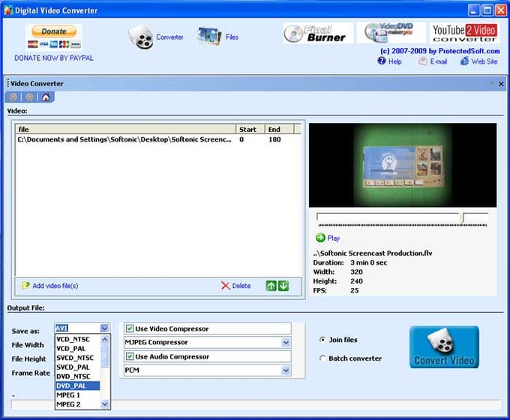Launch the VideoDVD maker pro banner
Screen dimensions: 510x420
coord(391,32)
